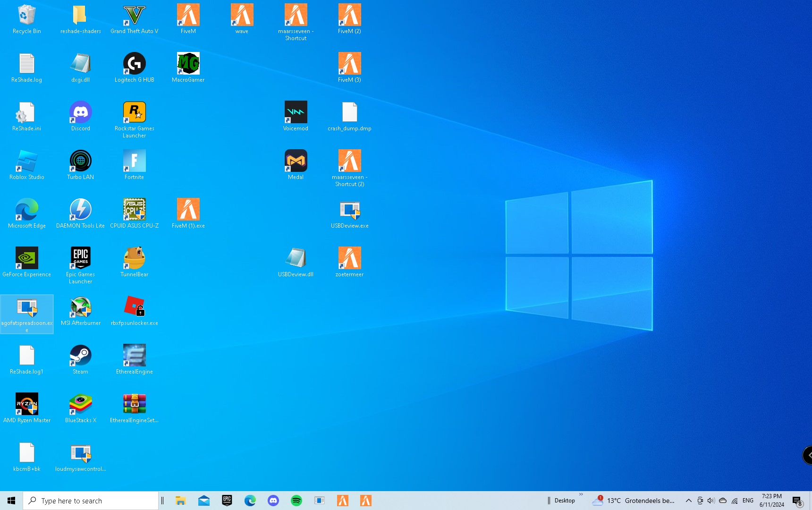
Task: Open the Windows Start menu
Action: click(11, 501)
